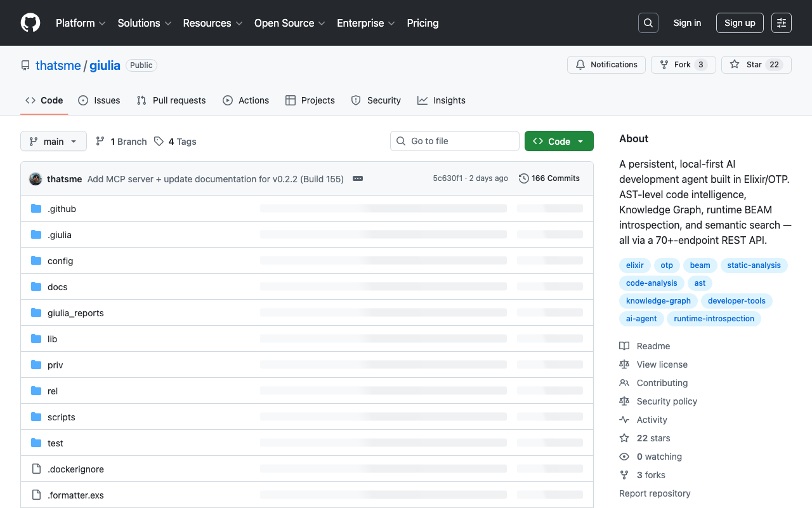Open commit history via the clock icon
Viewport: 812px width, 508px height.
[523, 178]
